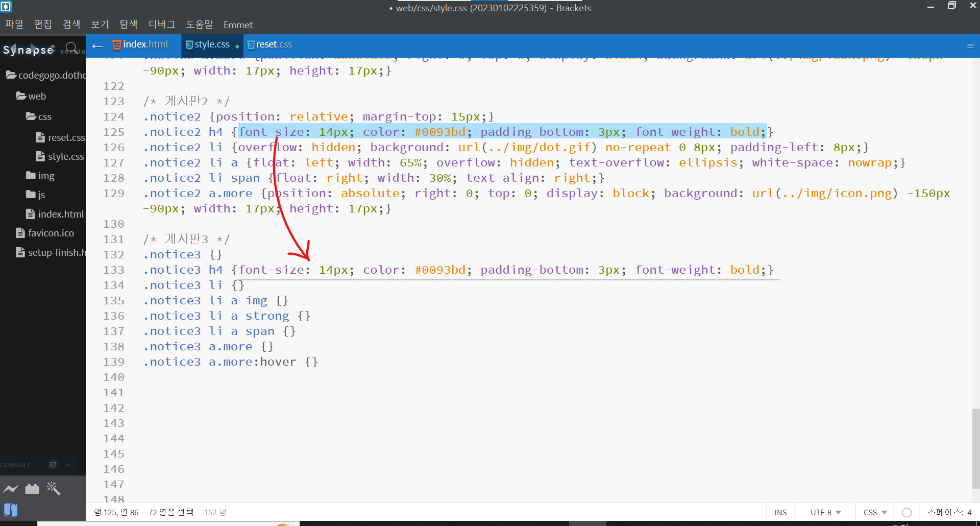Collapse the web folder

point(31,96)
